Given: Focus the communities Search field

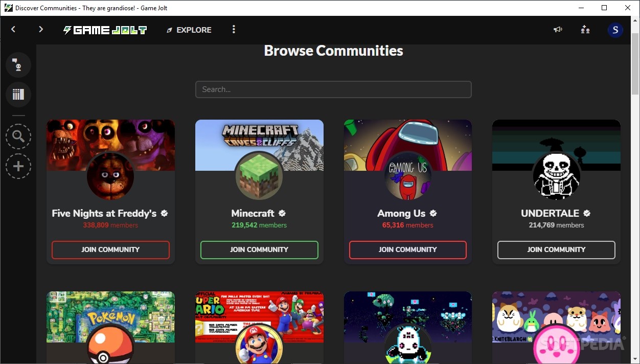Looking at the screenshot, I should tap(333, 89).
